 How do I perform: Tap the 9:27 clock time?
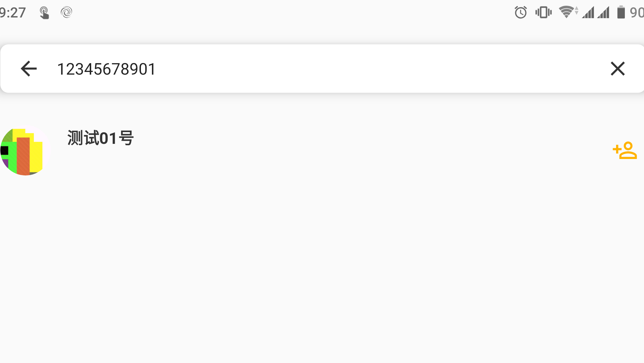pos(13,13)
